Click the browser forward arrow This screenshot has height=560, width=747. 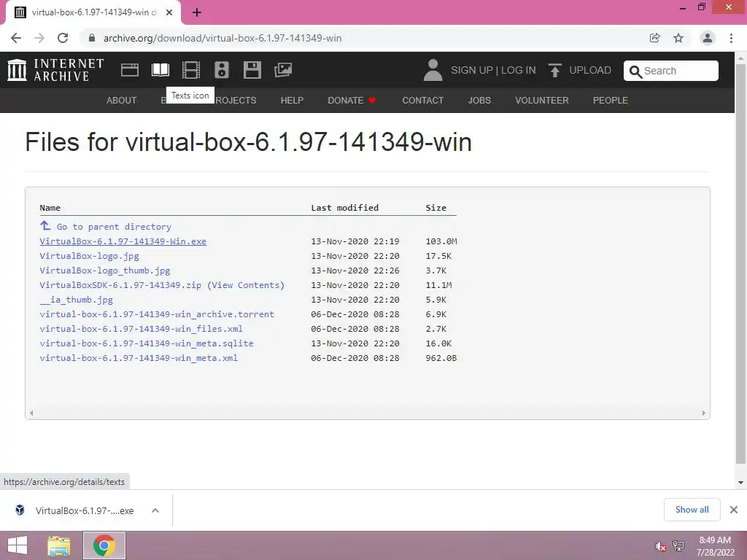click(39, 38)
